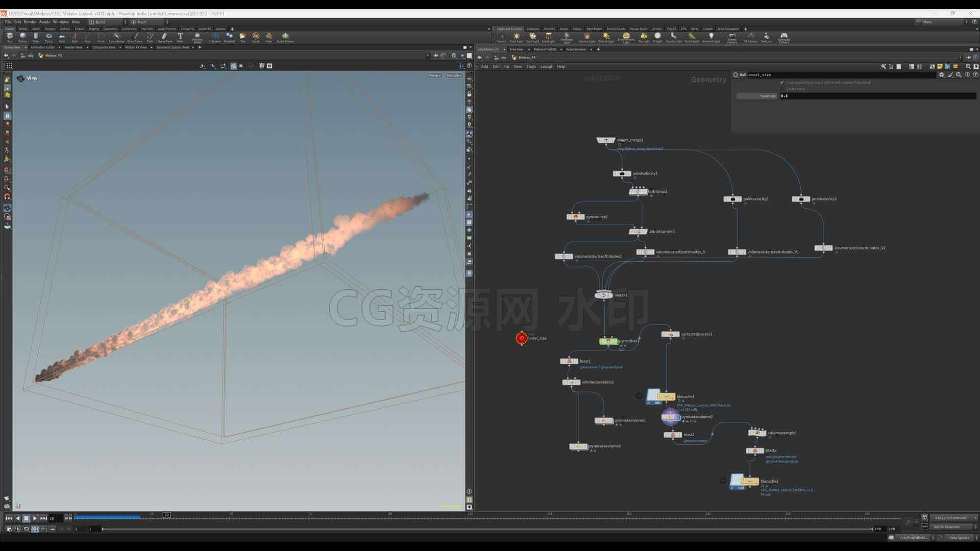Screen dimensions: 980x551
Task: Toggle the loop playback mode button
Action: pyautogui.click(x=26, y=529)
